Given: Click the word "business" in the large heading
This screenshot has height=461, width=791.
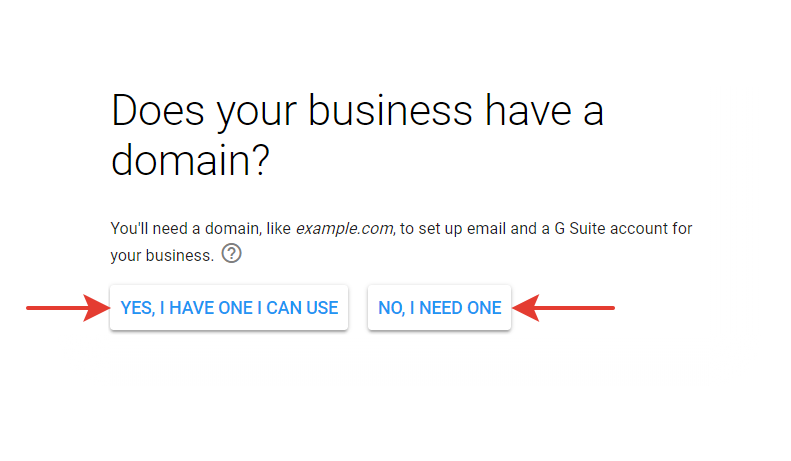Looking at the screenshot, I should click(390, 111).
